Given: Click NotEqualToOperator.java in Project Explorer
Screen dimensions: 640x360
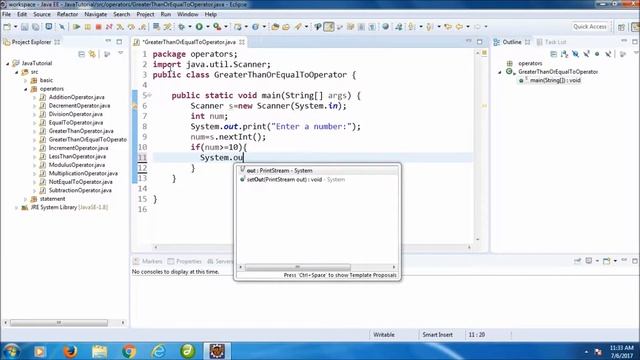Looking at the screenshot, I should [80, 182].
